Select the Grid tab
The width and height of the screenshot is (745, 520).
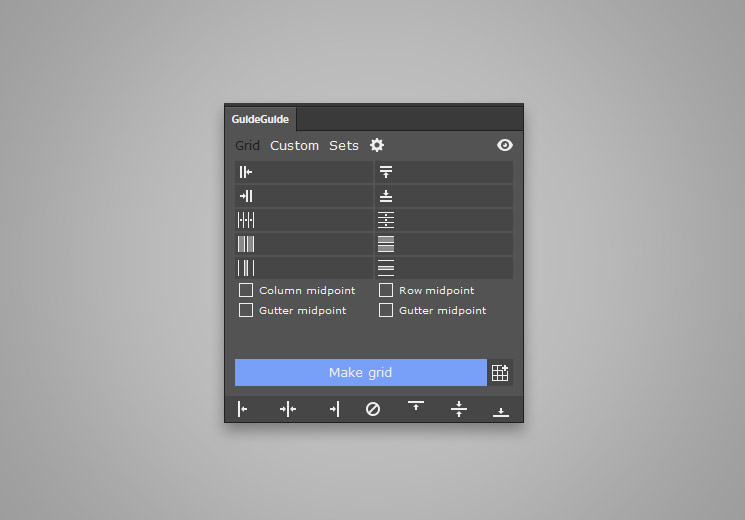(x=248, y=145)
